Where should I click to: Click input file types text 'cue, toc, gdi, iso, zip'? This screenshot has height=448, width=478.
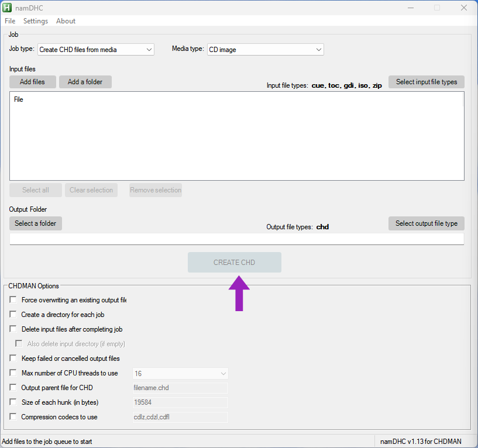(x=346, y=85)
